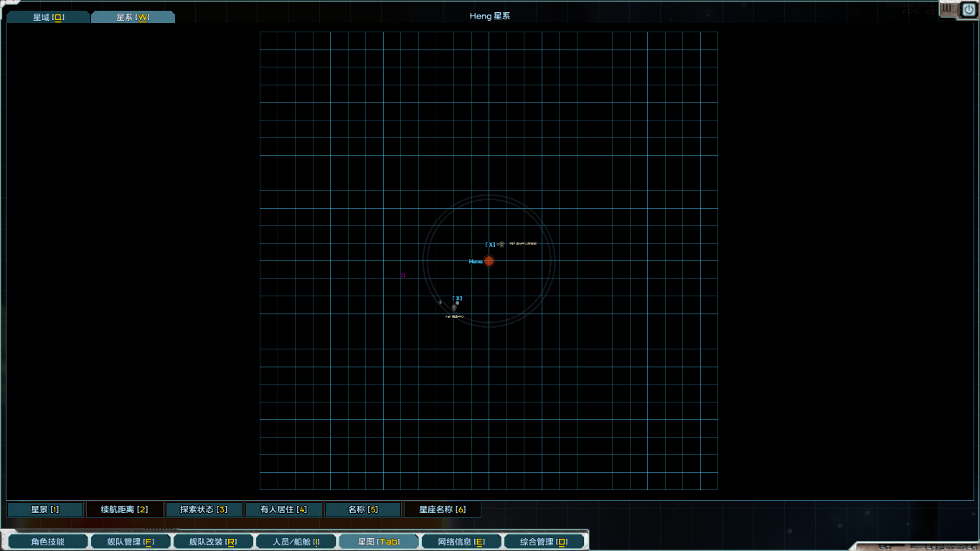Toggle the 续航距离 [2] range display

pyautogui.click(x=124, y=509)
